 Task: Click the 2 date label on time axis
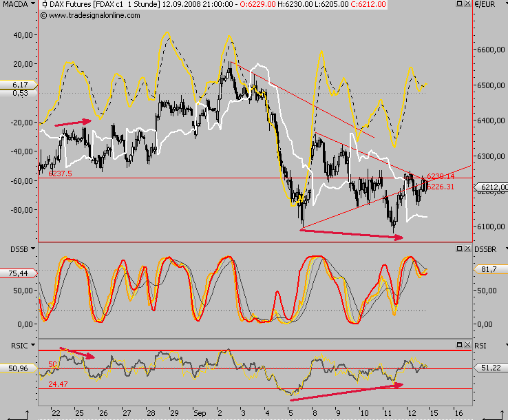click(x=220, y=413)
